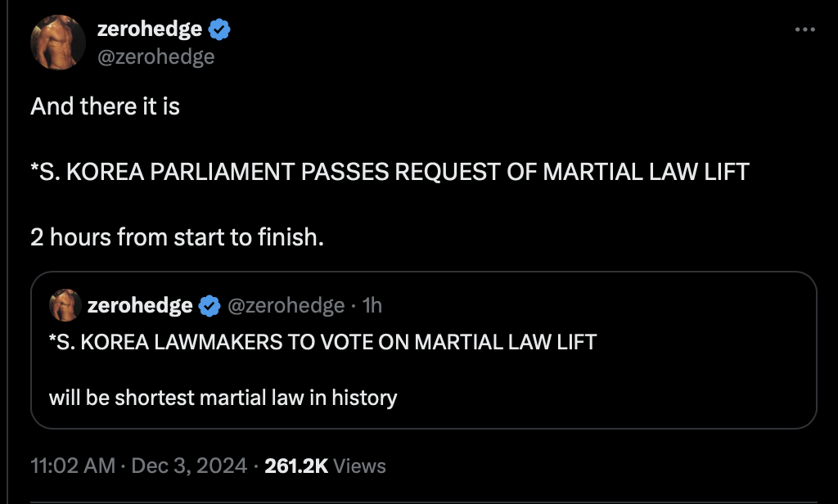Click the @zerohedge handle in the quoted post
This screenshot has width=838, height=504.
(285, 306)
